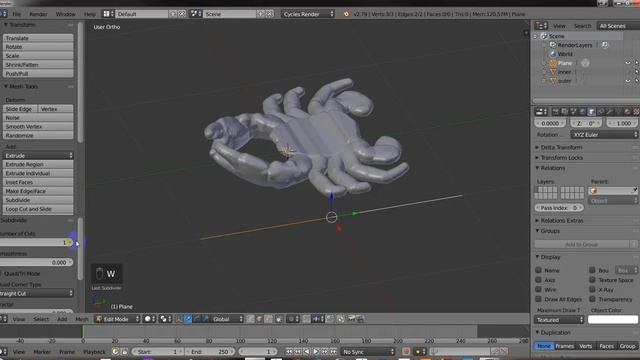Click the proportional editing icon
Viewport: 640px width, 360px height.
pos(293,319)
